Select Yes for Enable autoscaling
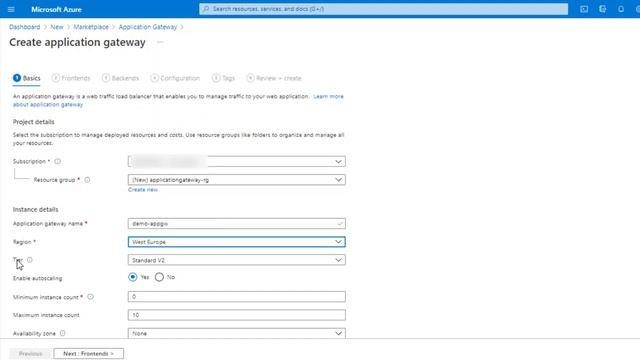 pyautogui.click(x=133, y=277)
